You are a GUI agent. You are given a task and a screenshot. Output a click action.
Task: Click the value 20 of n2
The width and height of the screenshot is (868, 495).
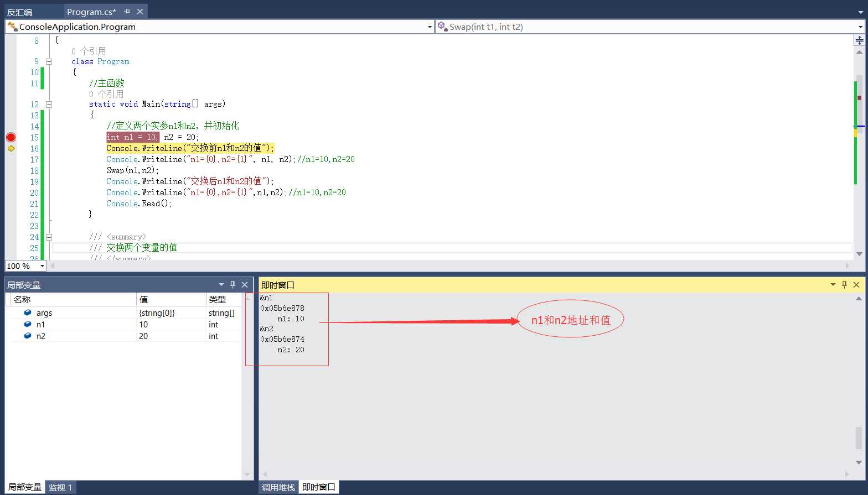pyautogui.click(x=143, y=336)
